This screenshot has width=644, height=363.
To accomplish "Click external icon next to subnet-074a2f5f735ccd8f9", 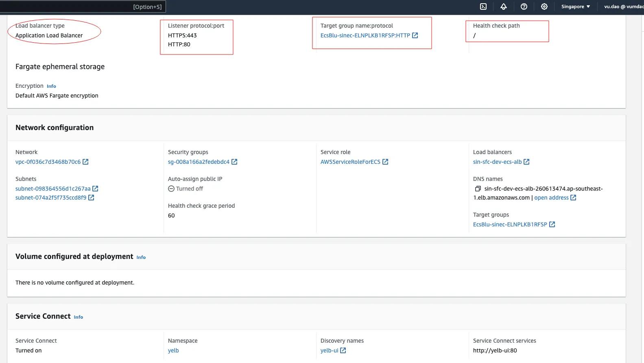I will tap(91, 198).
